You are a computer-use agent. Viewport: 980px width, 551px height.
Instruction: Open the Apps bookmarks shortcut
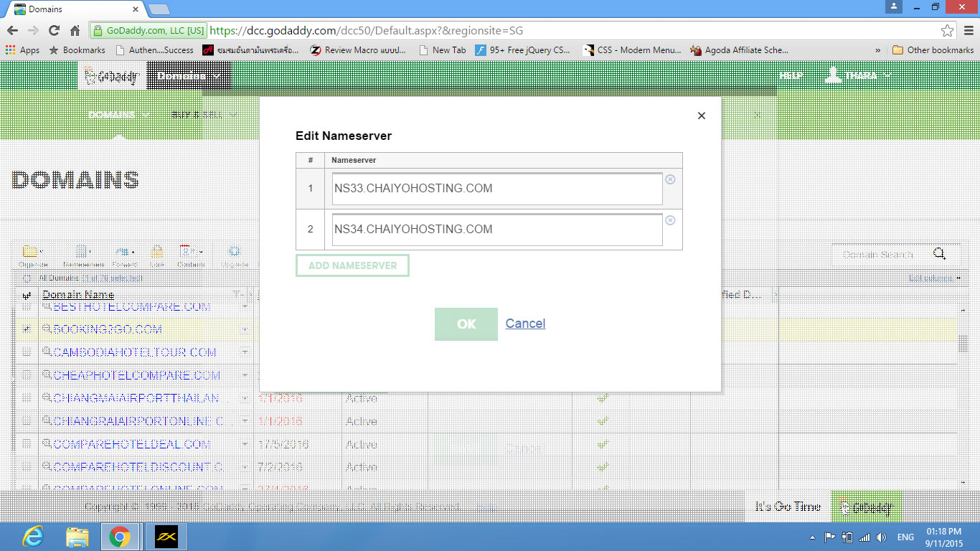tap(22, 50)
